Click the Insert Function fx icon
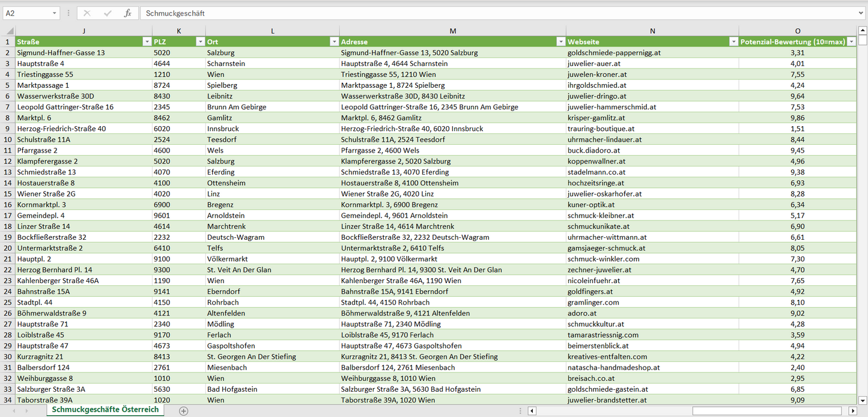 (127, 13)
